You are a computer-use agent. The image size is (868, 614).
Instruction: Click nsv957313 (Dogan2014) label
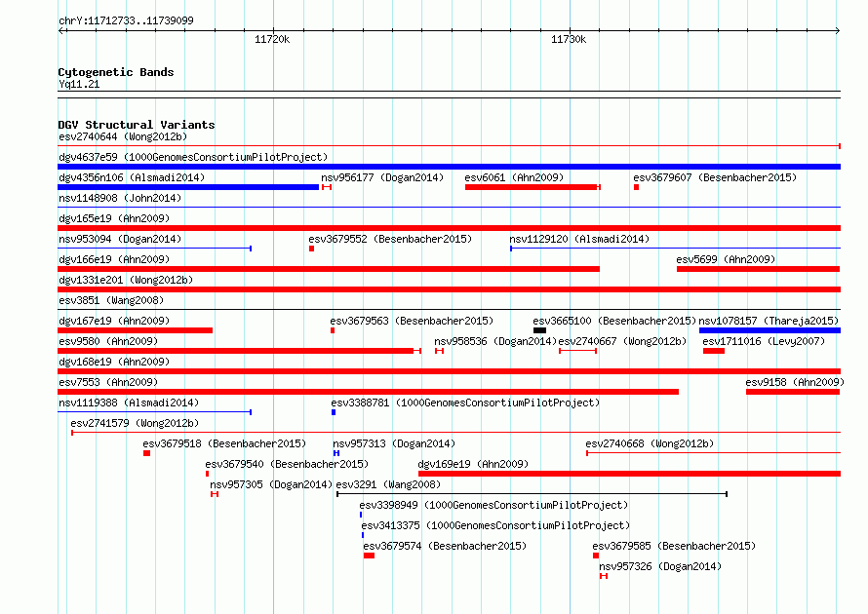point(394,443)
